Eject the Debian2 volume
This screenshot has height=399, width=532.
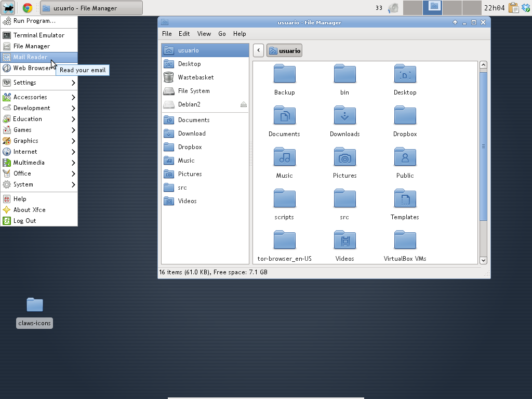tap(244, 104)
